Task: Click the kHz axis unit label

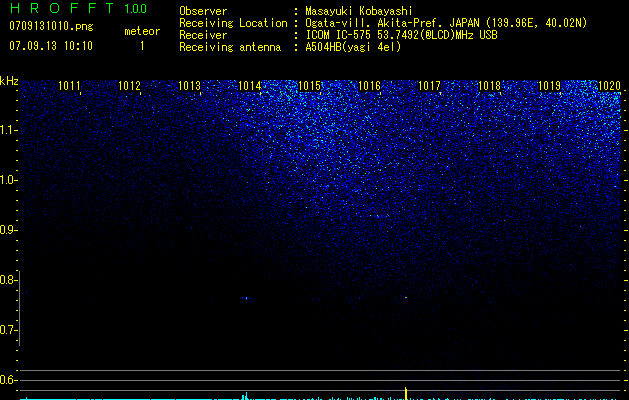Action: tap(9, 81)
